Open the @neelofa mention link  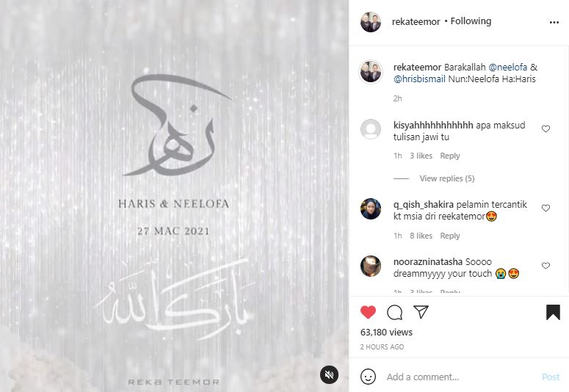pos(507,67)
